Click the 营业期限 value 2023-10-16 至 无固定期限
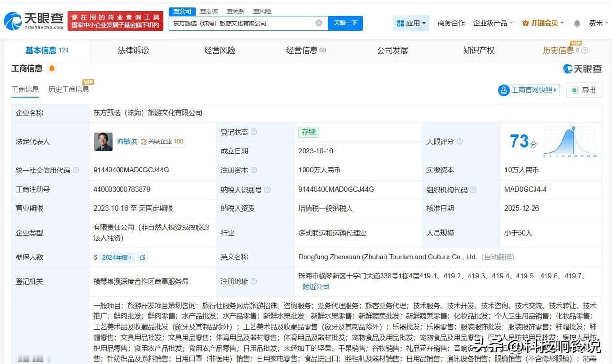The image size is (612, 364). coord(133,208)
